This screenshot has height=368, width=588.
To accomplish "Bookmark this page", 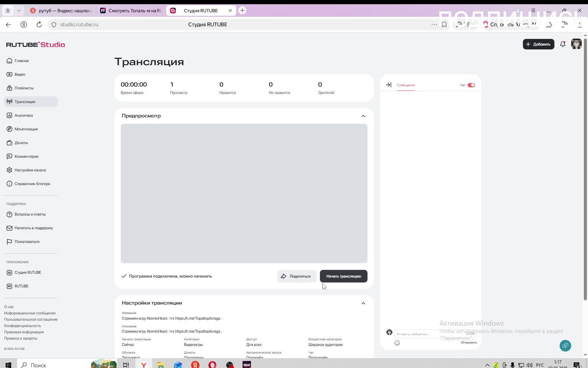I will click(444, 25).
